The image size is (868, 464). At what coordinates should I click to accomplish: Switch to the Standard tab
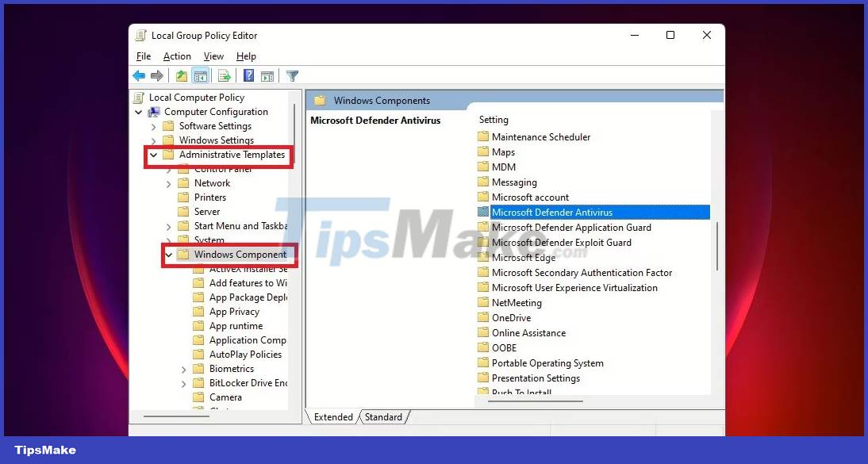383,416
